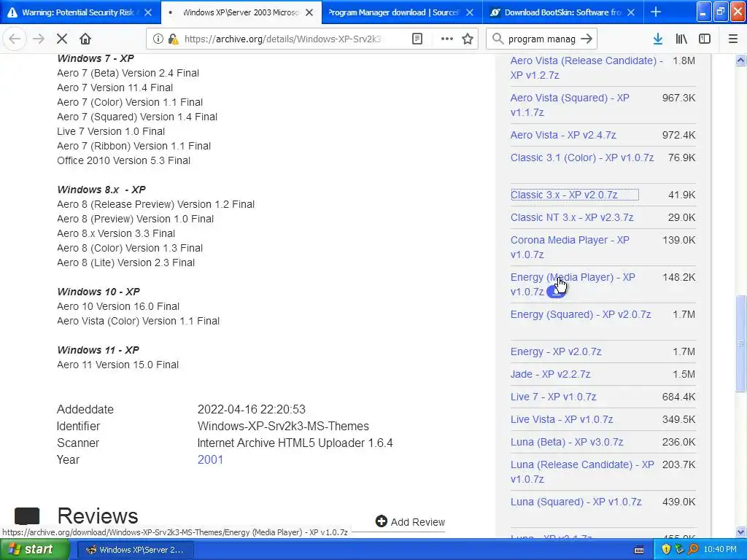Download Aero Vista (Squared) - XP v1.1.7z
Screen dimensions: 747x560
pyautogui.click(x=570, y=105)
